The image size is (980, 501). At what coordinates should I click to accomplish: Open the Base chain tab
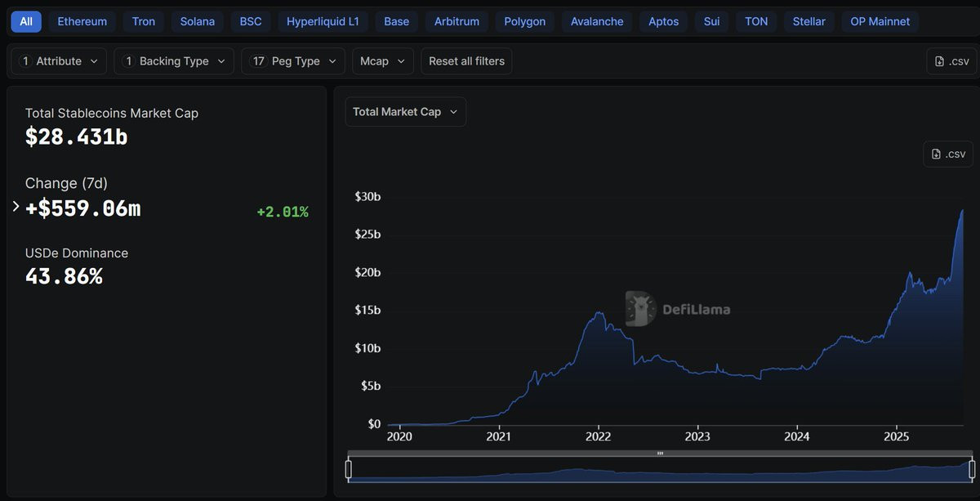click(396, 21)
